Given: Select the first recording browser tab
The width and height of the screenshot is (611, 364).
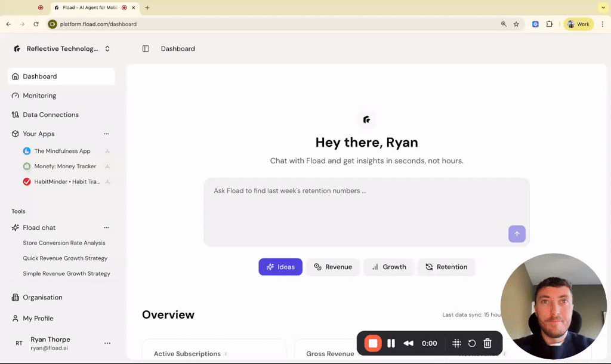Looking at the screenshot, I should [41, 8].
